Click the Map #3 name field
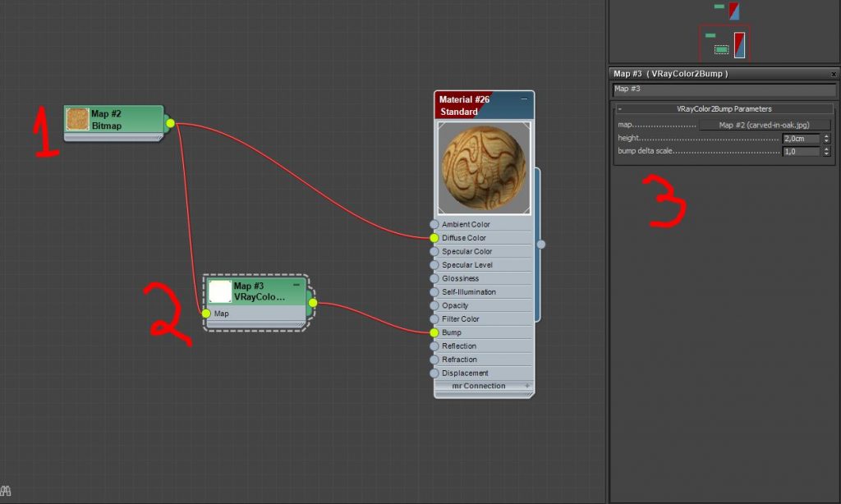This screenshot has width=841, height=504. pos(723,89)
